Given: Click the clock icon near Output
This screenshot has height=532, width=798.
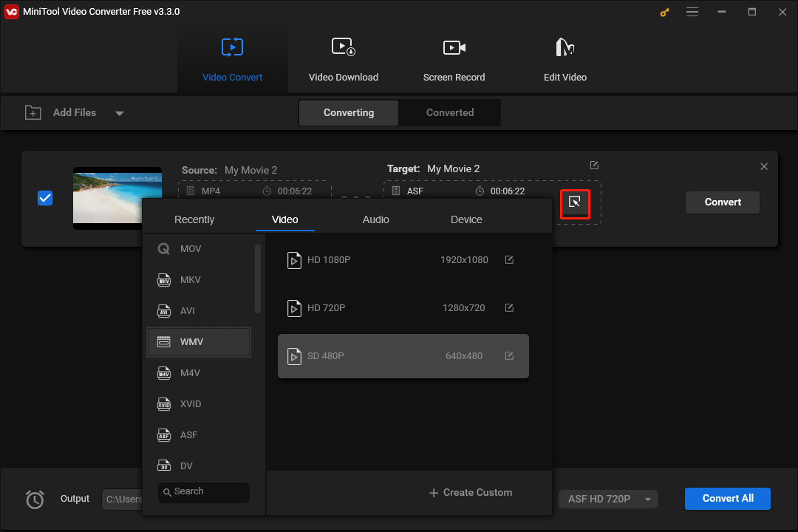Looking at the screenshot, I should (x=35, y=499).
